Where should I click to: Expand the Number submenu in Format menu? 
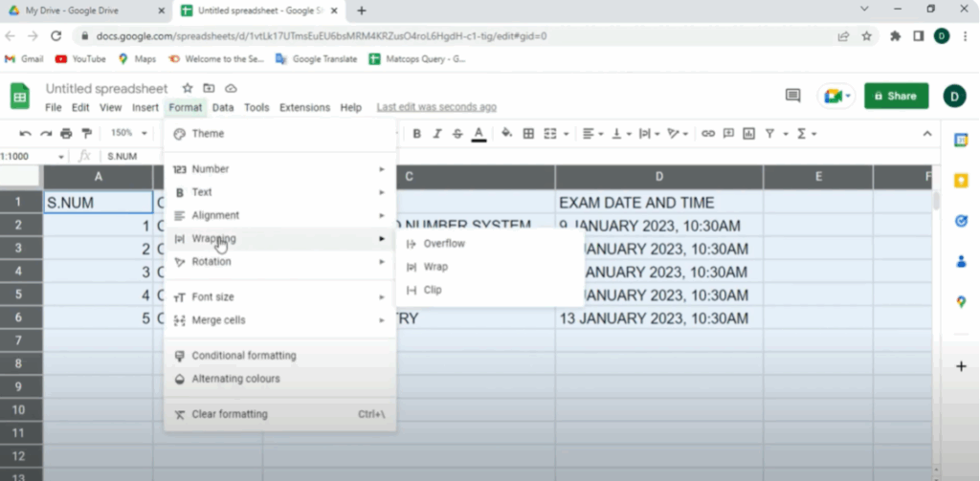(278, 169)
